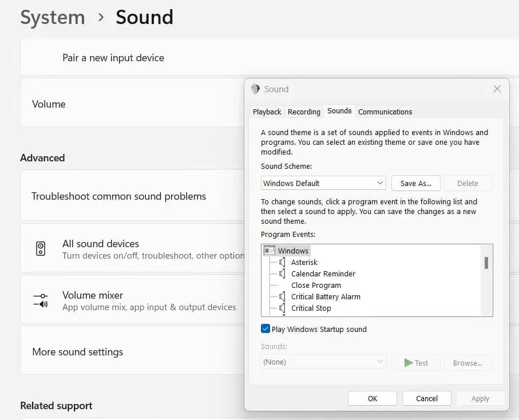This screenshot has width=519, height=420.
Task: Uncheck Play Windows Startup sound checkbox
Action: pos(266,329)
